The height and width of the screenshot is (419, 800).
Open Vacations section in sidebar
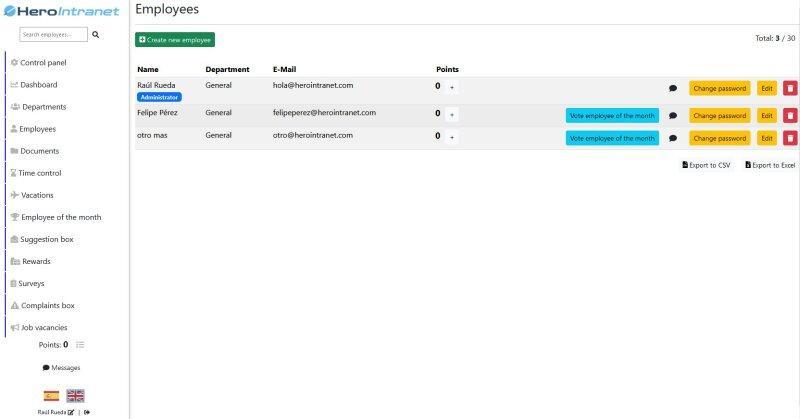coord(32,195)
